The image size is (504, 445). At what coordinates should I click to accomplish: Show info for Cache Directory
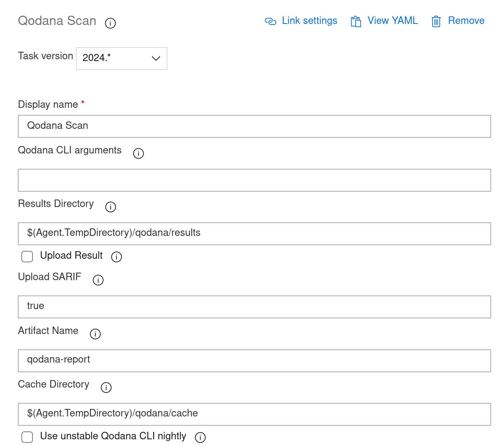[106, 388]
